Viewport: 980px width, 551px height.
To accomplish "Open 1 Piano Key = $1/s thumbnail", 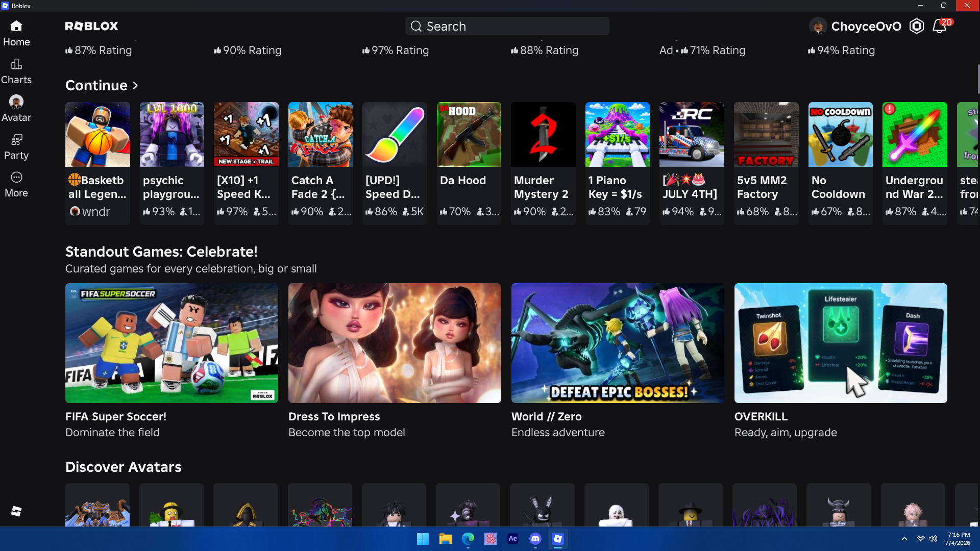I will [618, 134].
